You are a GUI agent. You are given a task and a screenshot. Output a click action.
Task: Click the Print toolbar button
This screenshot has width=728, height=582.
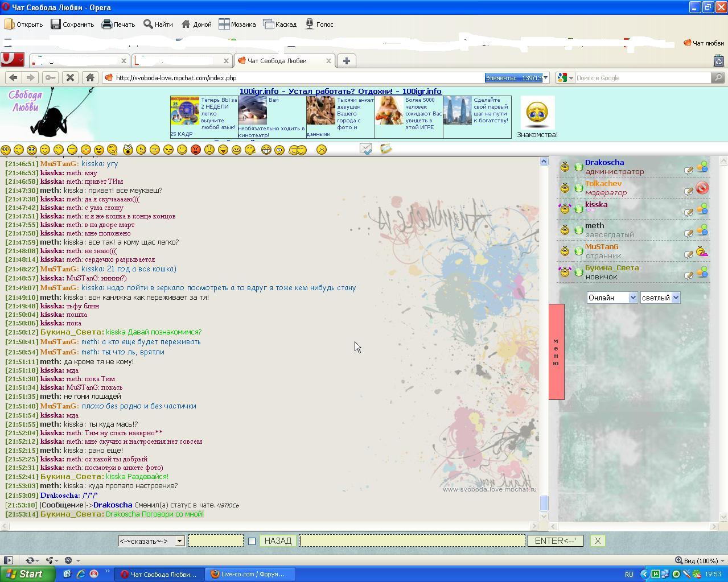[118, 24]
